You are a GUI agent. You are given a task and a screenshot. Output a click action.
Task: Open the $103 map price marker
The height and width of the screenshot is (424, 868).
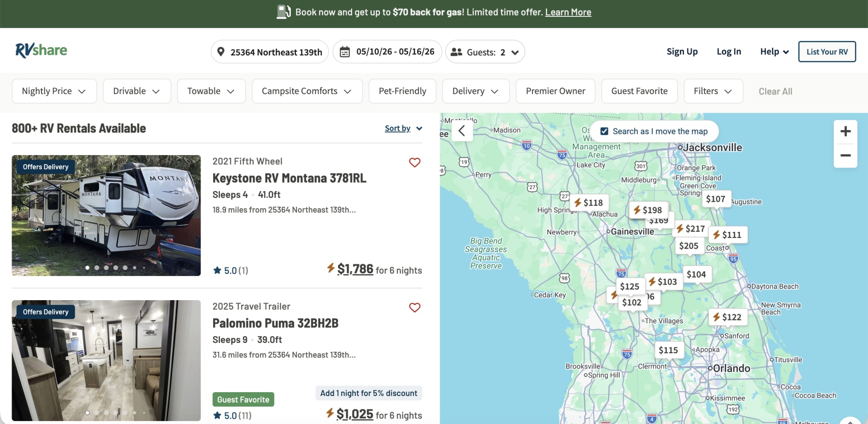[663, 281]
